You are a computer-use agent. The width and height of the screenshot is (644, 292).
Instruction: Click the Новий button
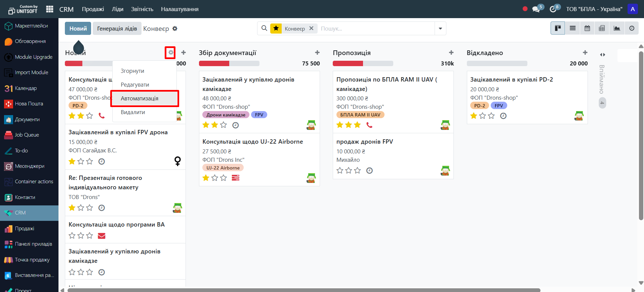[x=78, y=29]
